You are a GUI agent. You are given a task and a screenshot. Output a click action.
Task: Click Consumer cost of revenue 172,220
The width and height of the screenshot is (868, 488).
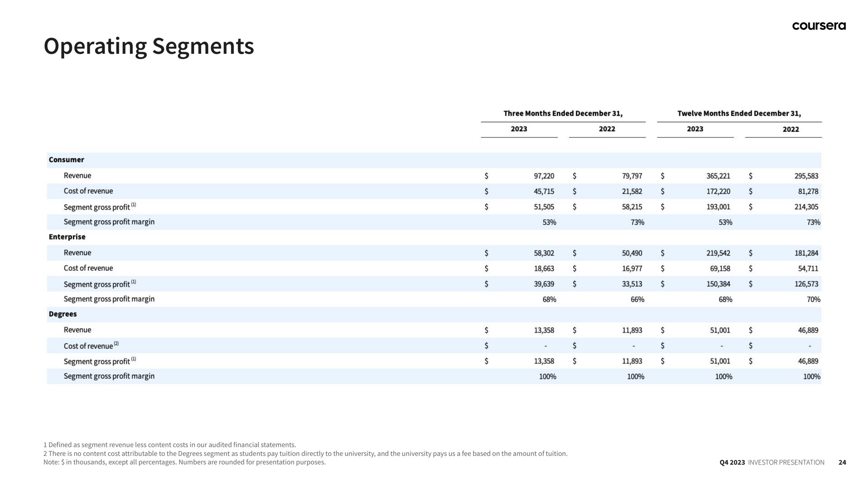pos(718,192)
